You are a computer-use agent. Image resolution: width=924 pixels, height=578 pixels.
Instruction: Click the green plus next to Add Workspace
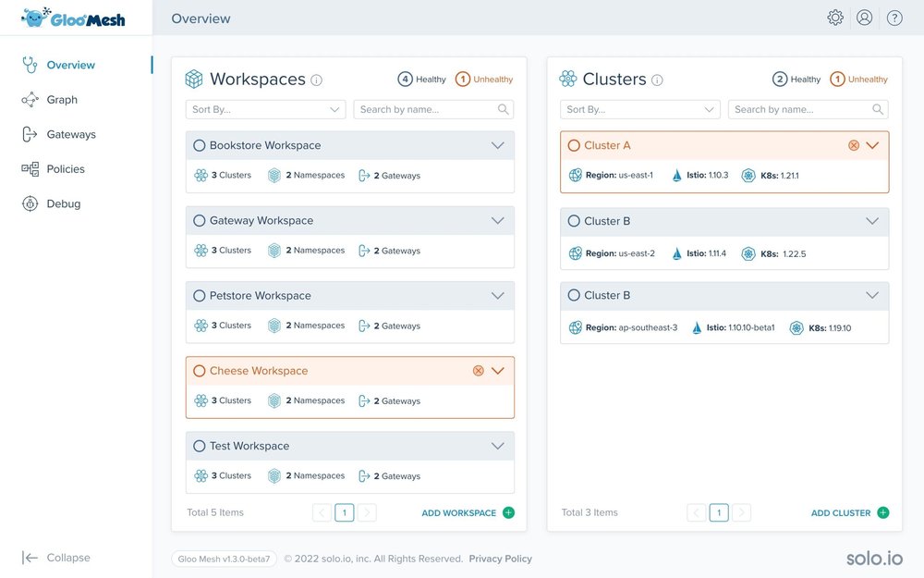point(508,512)
